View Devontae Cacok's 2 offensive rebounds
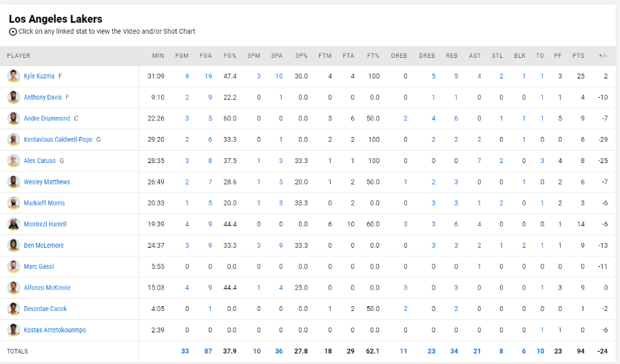Viewport: 620px width, 364px height. (405, 309)
